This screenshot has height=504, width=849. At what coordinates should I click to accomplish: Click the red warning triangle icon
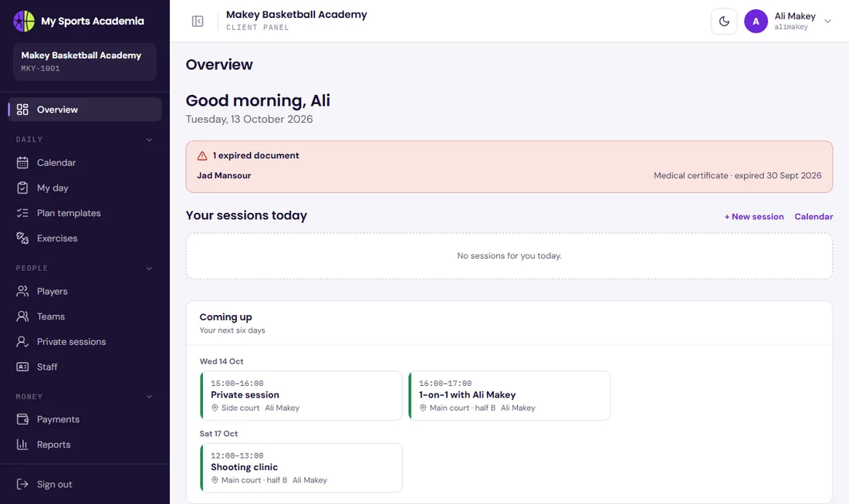[202, 156]
